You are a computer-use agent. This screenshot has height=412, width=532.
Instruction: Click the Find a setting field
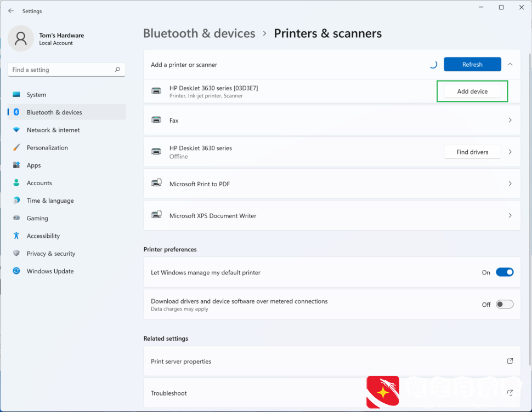pyautogui.click(x=66, y=70)
